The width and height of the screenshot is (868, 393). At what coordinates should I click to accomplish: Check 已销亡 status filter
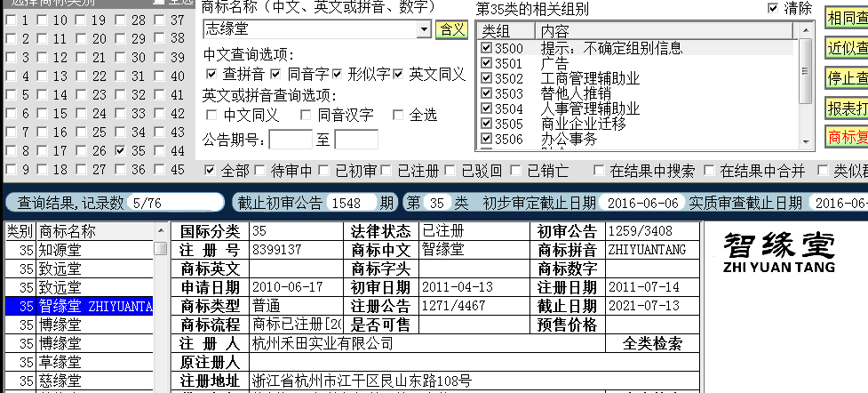point(515,170)
